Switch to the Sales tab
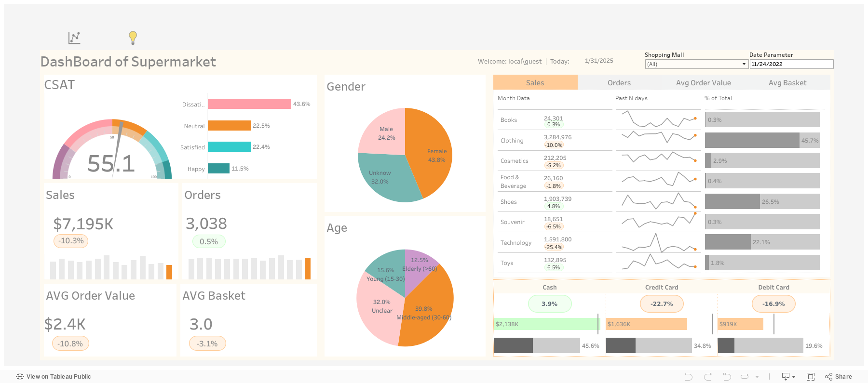Screen dimensions: 868x383 click(x=535, y=83)
